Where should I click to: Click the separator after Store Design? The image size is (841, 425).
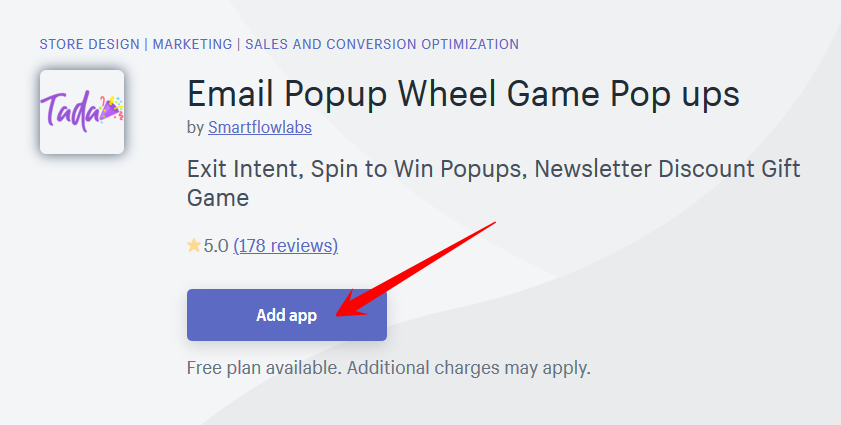[146, 44]
